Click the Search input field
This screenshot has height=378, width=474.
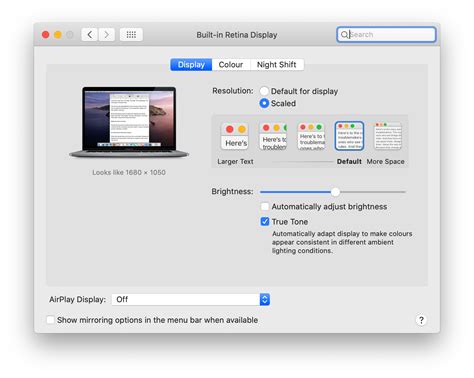(x=386, y=34)
